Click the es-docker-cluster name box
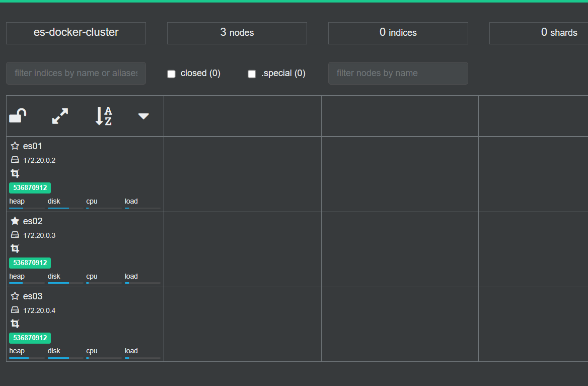 tap(76, 33)
